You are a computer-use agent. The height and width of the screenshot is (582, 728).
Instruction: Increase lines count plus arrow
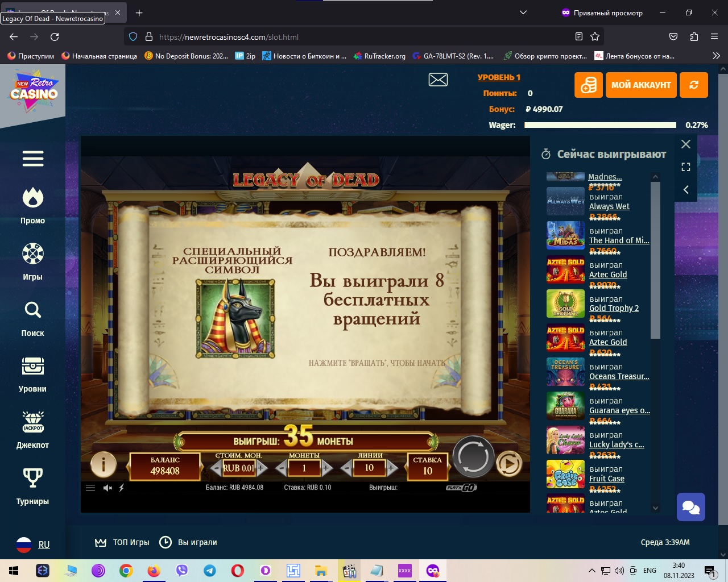pyautogui.click(x=392, y=468)
